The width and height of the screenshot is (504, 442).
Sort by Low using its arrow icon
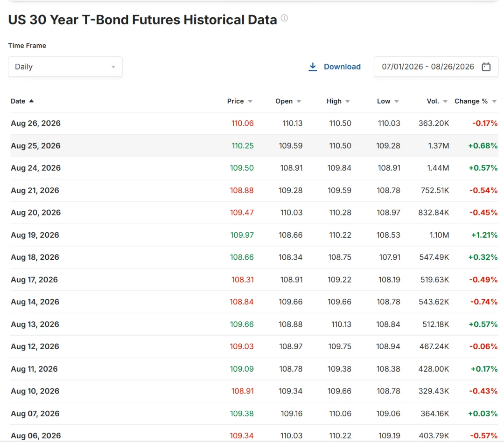397,102
